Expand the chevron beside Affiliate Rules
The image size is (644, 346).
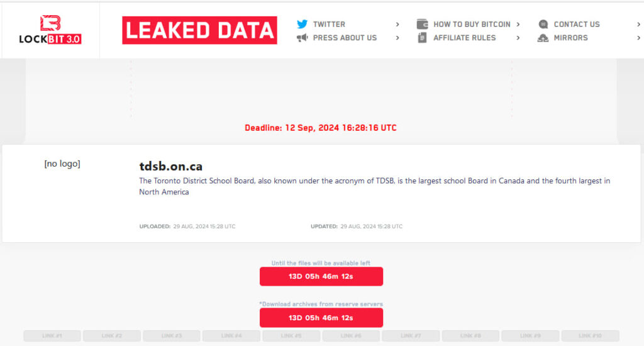coord(518,38)
